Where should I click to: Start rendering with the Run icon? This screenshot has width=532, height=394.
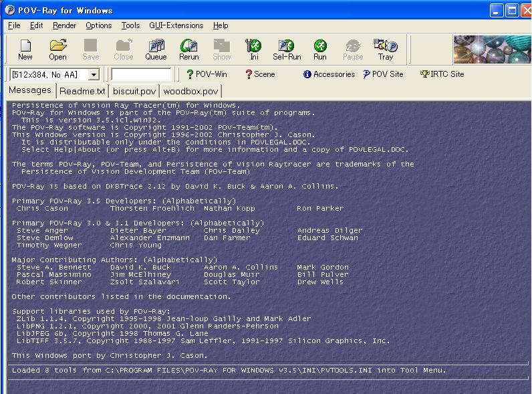point(320,50)
